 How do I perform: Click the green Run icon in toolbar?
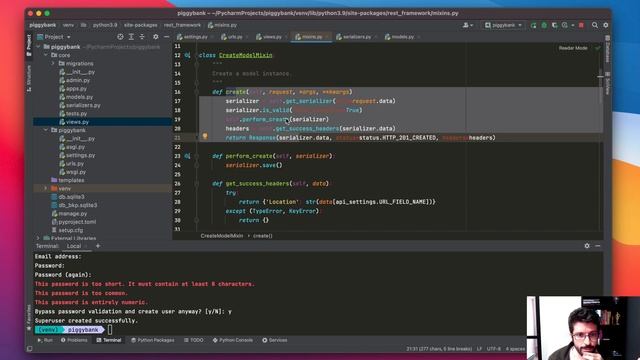[533, 25]
